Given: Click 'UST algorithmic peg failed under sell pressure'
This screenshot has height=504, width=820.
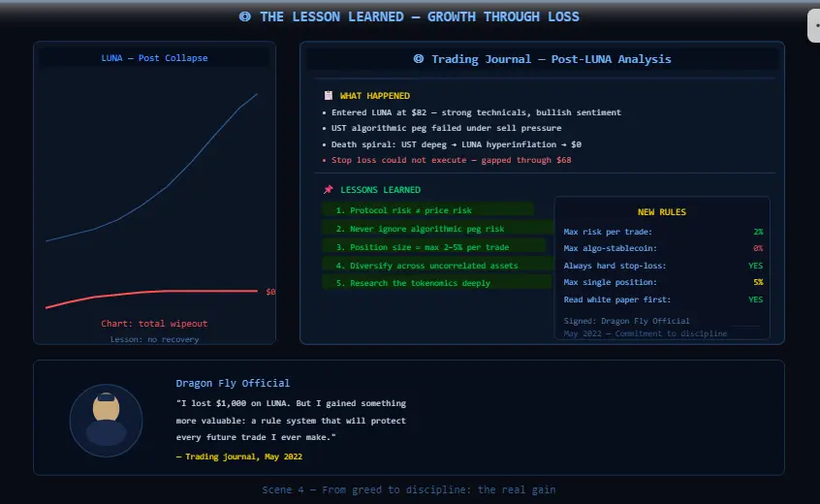Looking at the screenshot, I should pyautogui.click(x=446, y=128).
